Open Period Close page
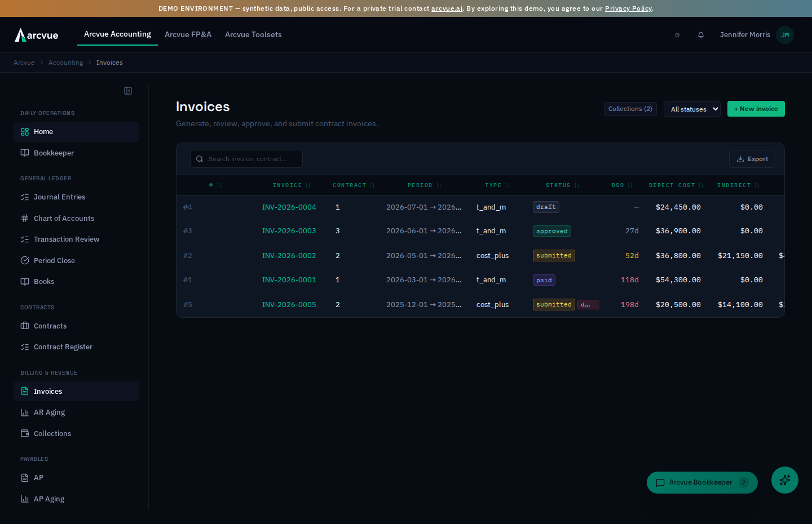This screenshot has height=524, width=812. 76,261
